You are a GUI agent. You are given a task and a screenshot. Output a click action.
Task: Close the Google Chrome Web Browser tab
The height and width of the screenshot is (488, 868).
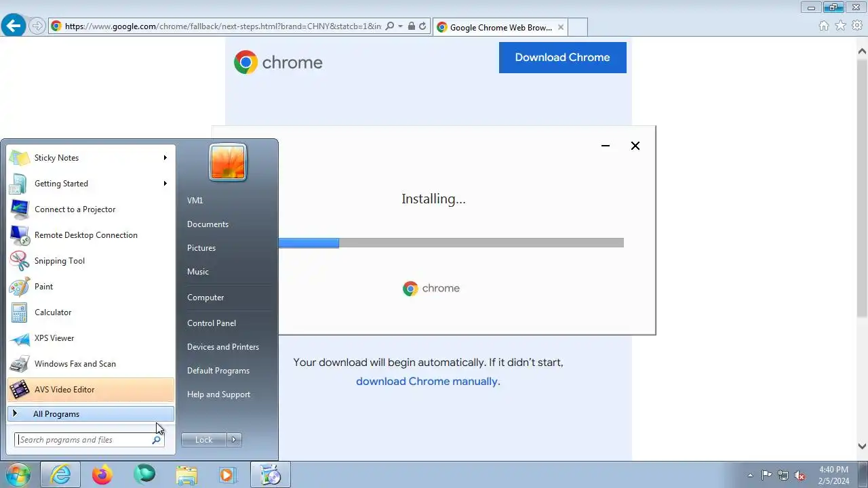tap(560, 27)
